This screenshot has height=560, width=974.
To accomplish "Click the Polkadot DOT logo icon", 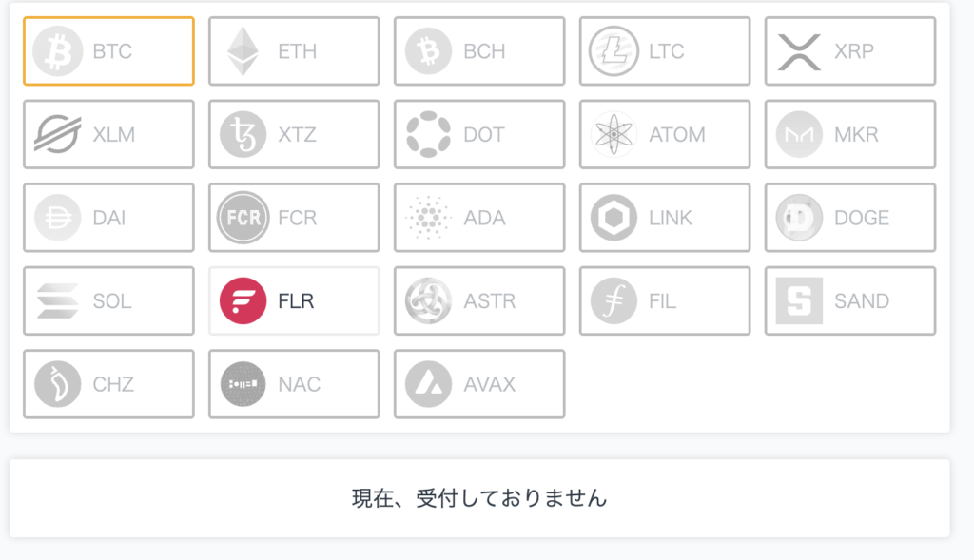I will tap(429, 134).
